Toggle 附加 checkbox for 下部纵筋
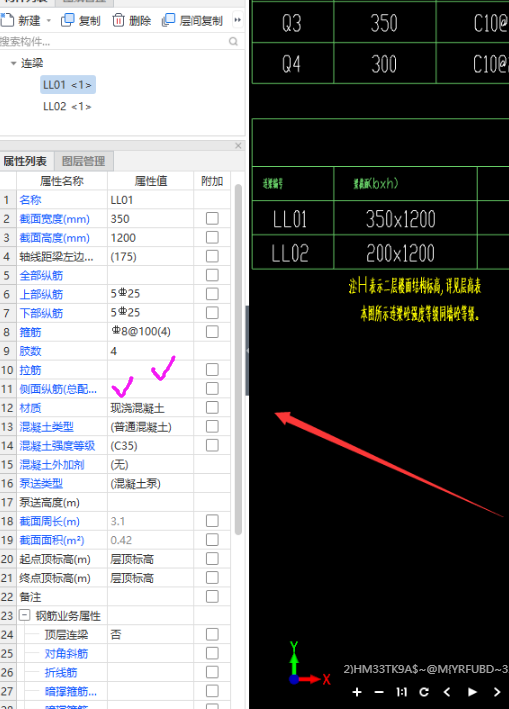Image resolution: width=509 pixels, height=709 pixels. 212,313
